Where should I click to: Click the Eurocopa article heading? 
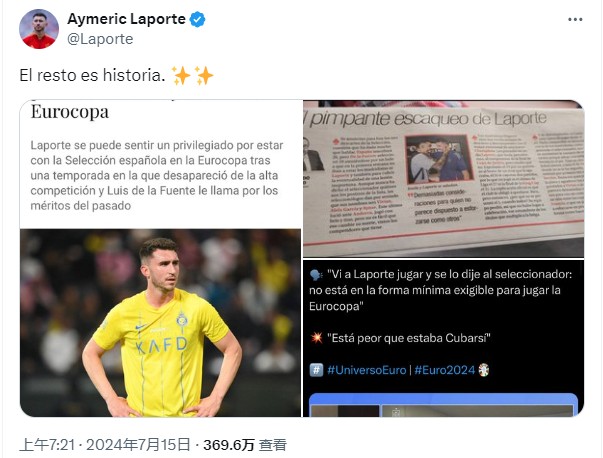pos(70,112)
